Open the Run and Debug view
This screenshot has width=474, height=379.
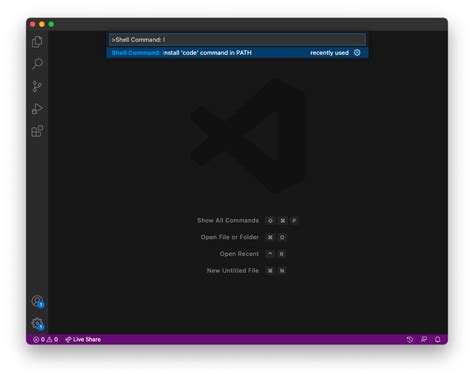point(37,109)
